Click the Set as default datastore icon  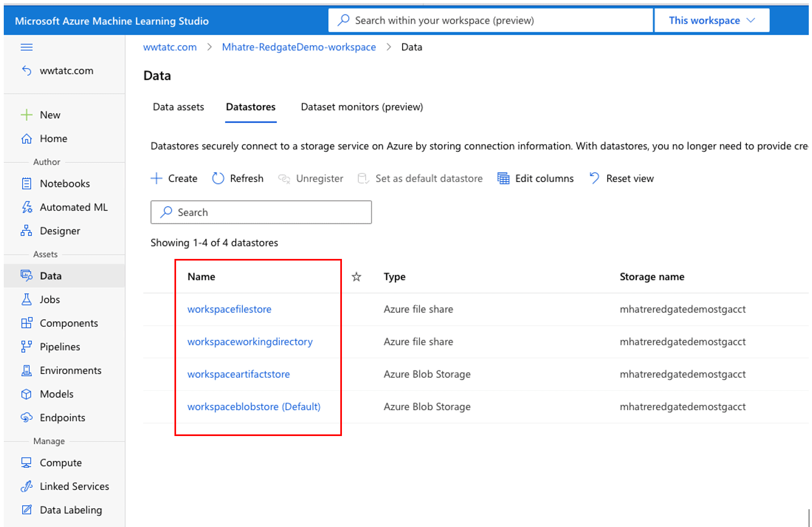363,178
